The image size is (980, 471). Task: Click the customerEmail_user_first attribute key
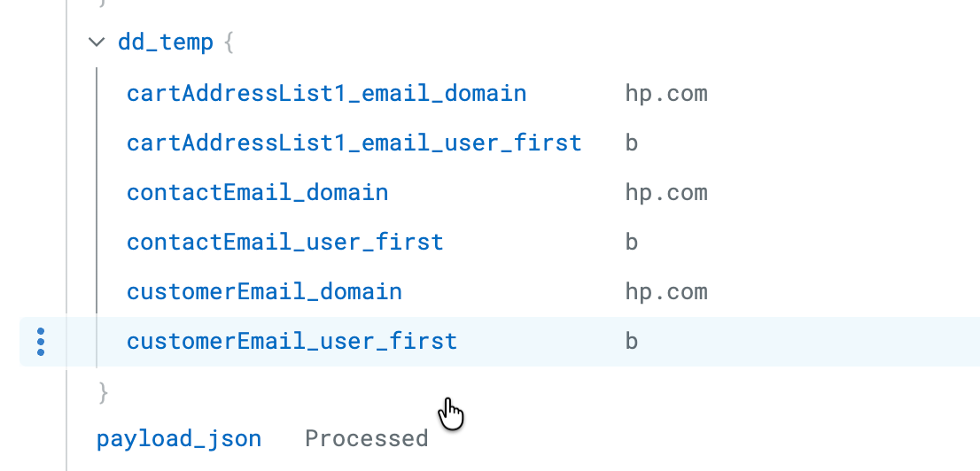pos(292,341)
